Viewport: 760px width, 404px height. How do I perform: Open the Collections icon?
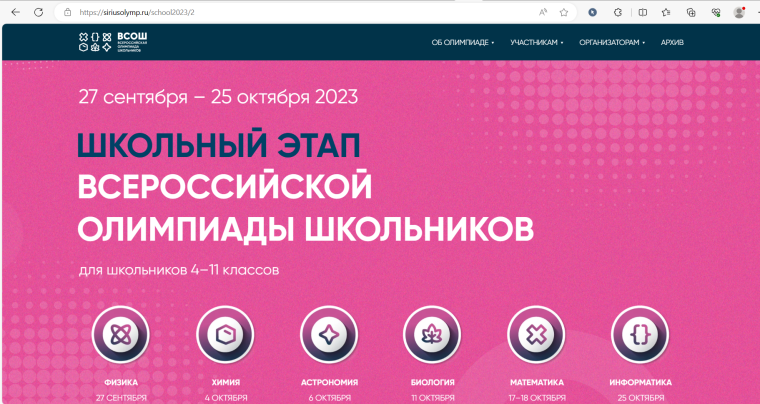click(691, 13)
